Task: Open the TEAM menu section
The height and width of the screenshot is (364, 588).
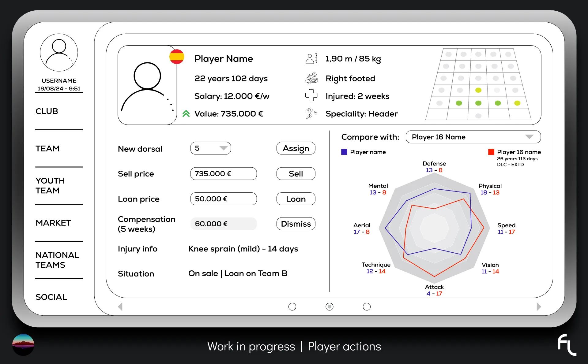Action: (47, 149)
